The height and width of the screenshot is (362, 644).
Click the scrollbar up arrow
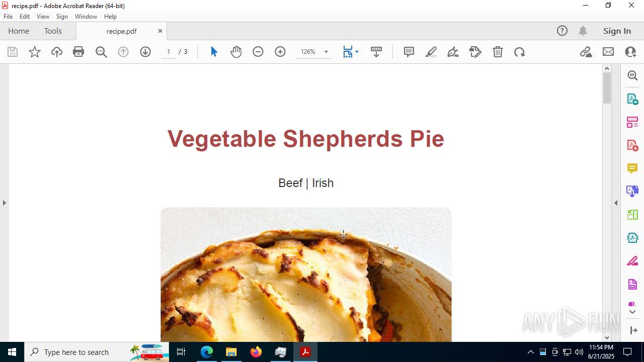coord(607,68)
